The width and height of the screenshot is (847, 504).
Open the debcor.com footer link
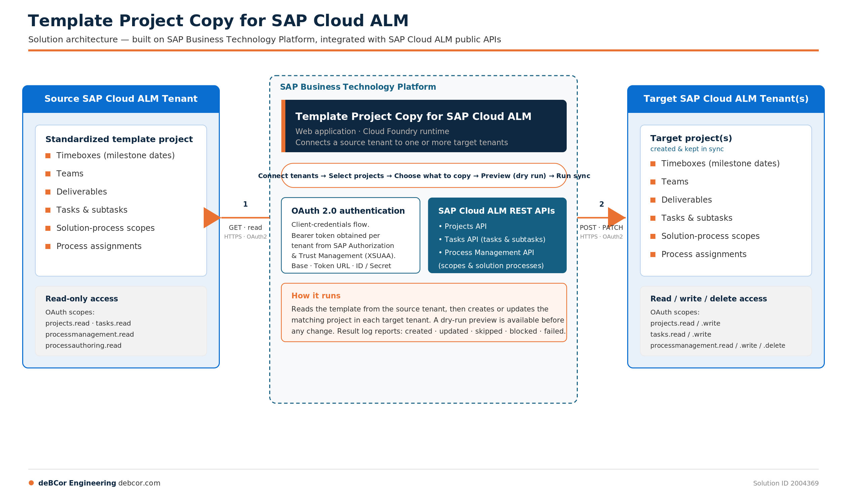(x=139, y=483)
